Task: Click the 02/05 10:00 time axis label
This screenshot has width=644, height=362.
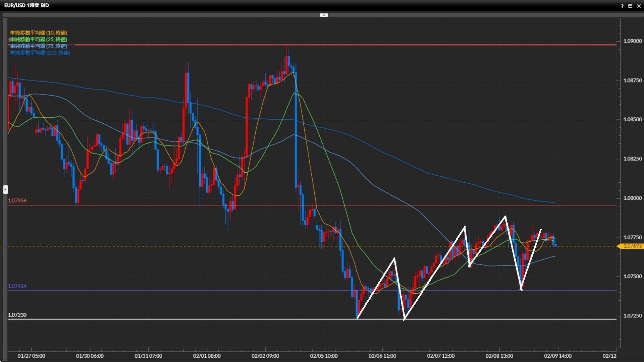Action: [324, 356]
